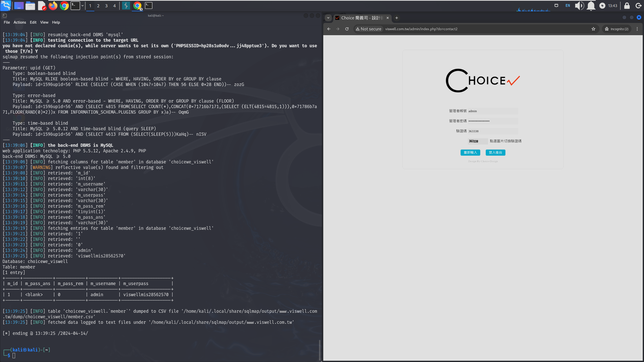Click the terminal window title icon

click(x=5, y=16)
